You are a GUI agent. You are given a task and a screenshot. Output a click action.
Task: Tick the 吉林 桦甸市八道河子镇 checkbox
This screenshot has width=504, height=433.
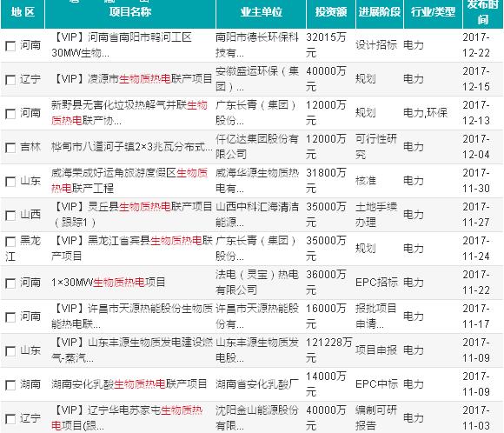click(x=10, y=148)
